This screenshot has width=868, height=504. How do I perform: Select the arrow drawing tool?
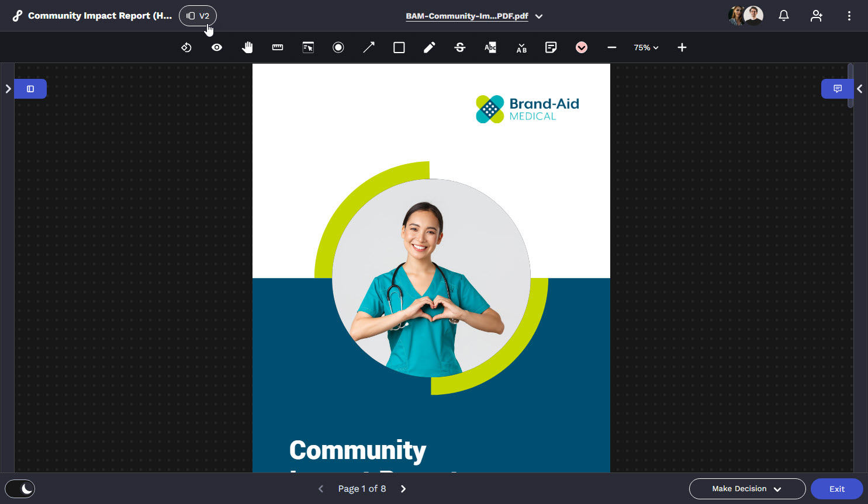click(369, 47)
